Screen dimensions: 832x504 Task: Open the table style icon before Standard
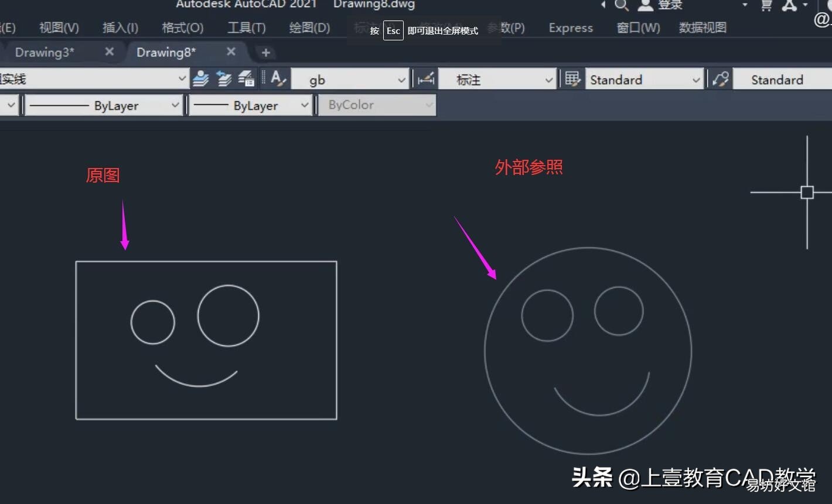click(x=572, y=78)
